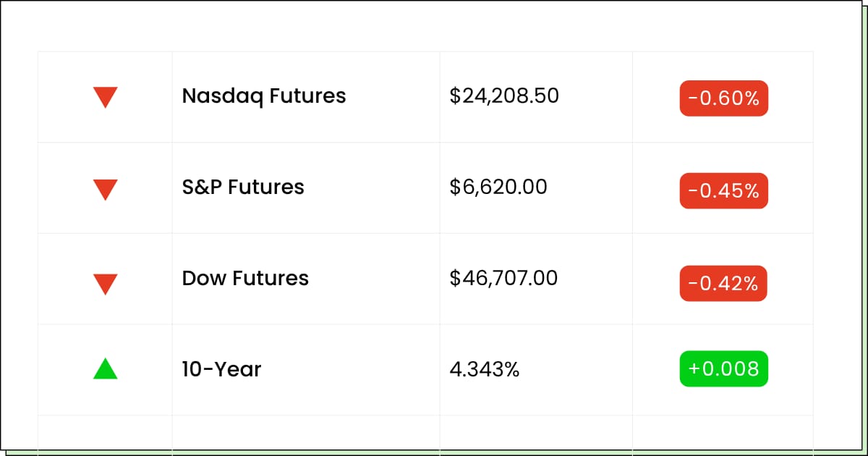Click the red down arrow beside Dow Futures
Screen dimensions: 868x456
(106, 283)
